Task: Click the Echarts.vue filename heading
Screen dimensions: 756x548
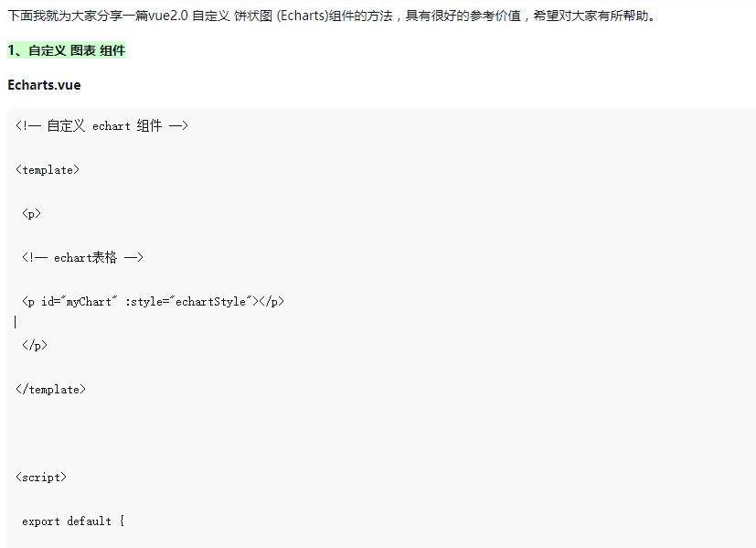Action: (x=45, y=85)
